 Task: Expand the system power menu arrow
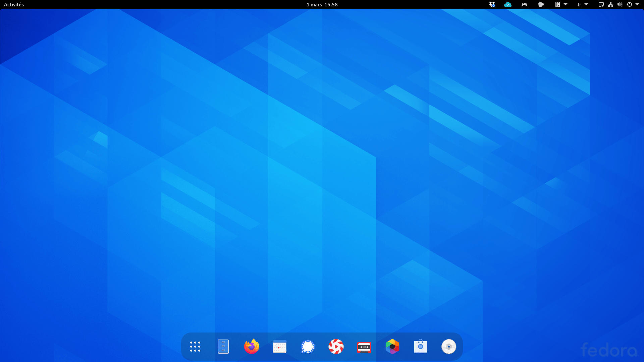coord(637,4)
